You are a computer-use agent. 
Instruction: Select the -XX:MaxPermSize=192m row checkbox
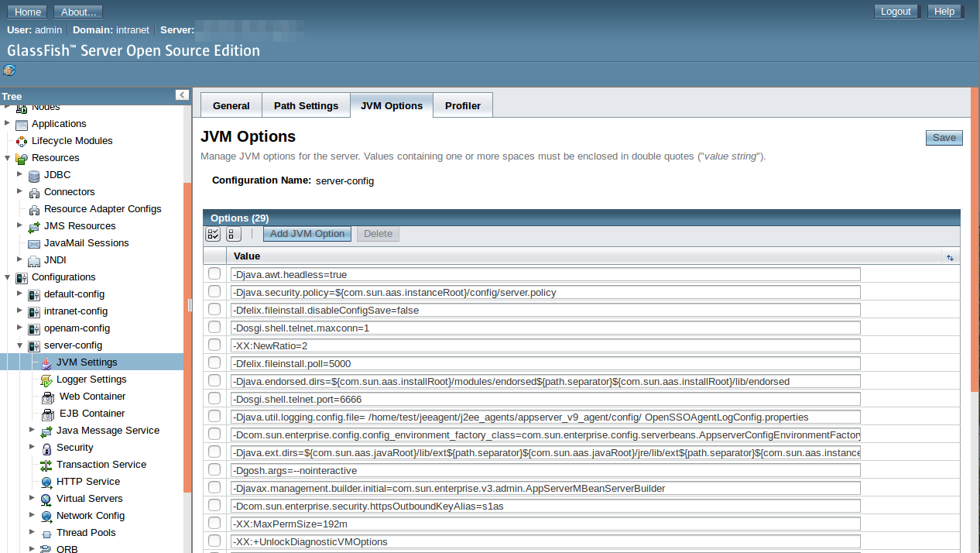coord(214,524)
